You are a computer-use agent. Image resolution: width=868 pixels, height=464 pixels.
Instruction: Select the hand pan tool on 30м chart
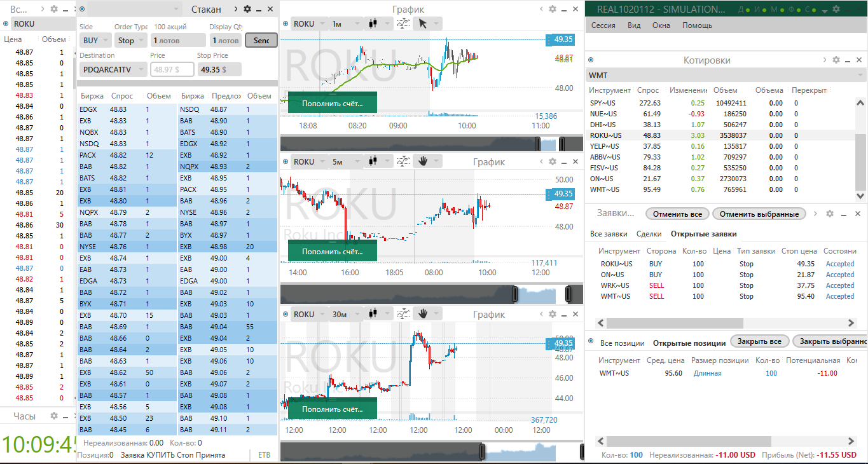click(x=422, y=314)
